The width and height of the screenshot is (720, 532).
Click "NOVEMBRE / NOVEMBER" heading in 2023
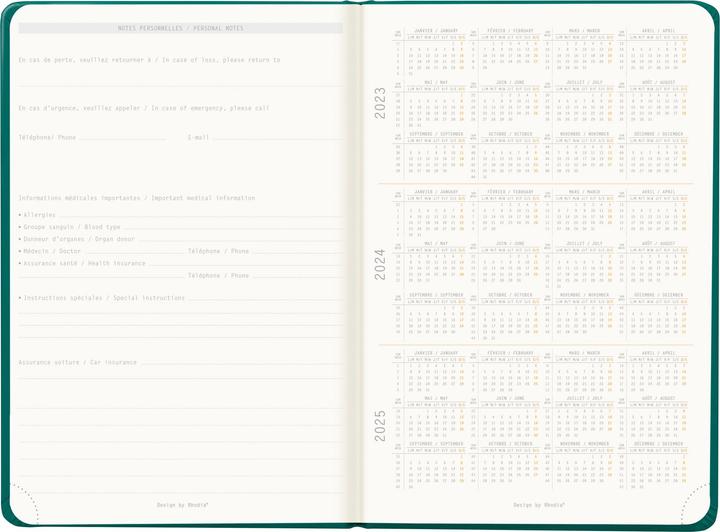tap(584, 134)
